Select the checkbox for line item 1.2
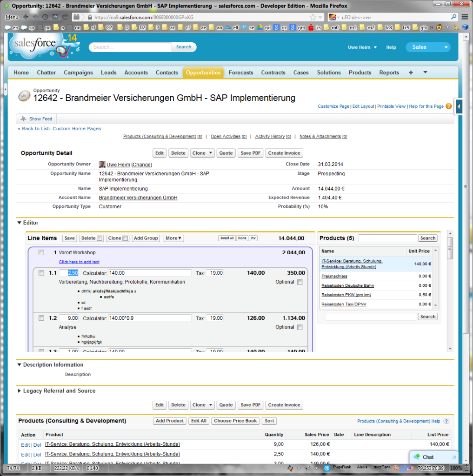The height and width of the screenshot is (476, 473). 41,318
